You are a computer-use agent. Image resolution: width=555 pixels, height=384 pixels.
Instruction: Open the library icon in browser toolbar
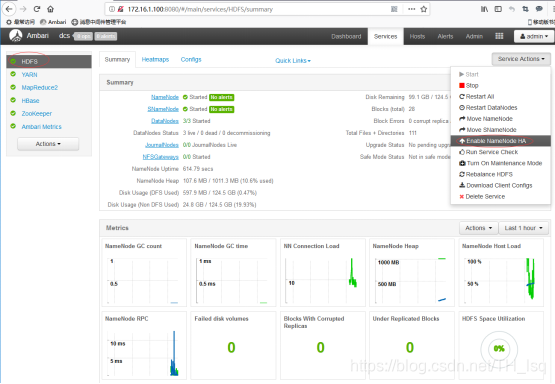point(484,9)
